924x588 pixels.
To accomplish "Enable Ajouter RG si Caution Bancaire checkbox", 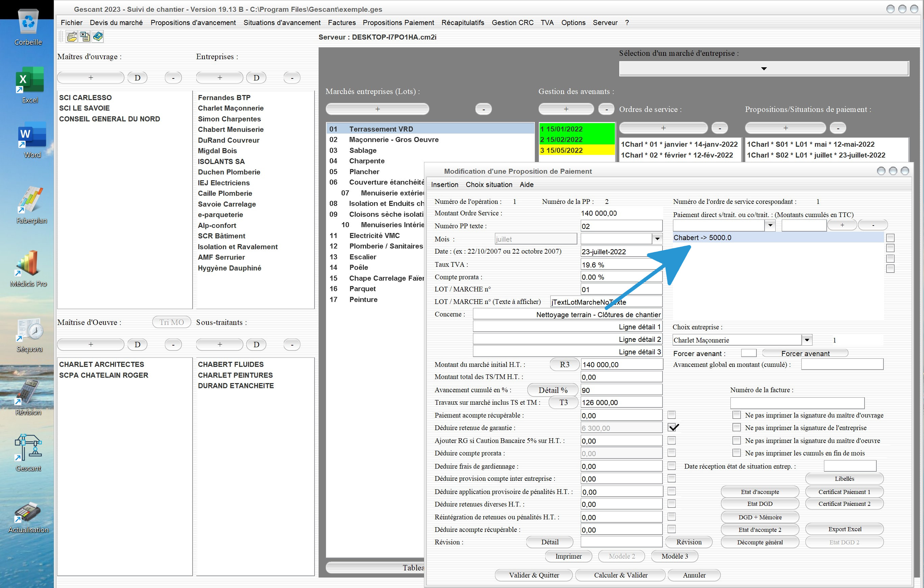I will [x=672, y=440].
